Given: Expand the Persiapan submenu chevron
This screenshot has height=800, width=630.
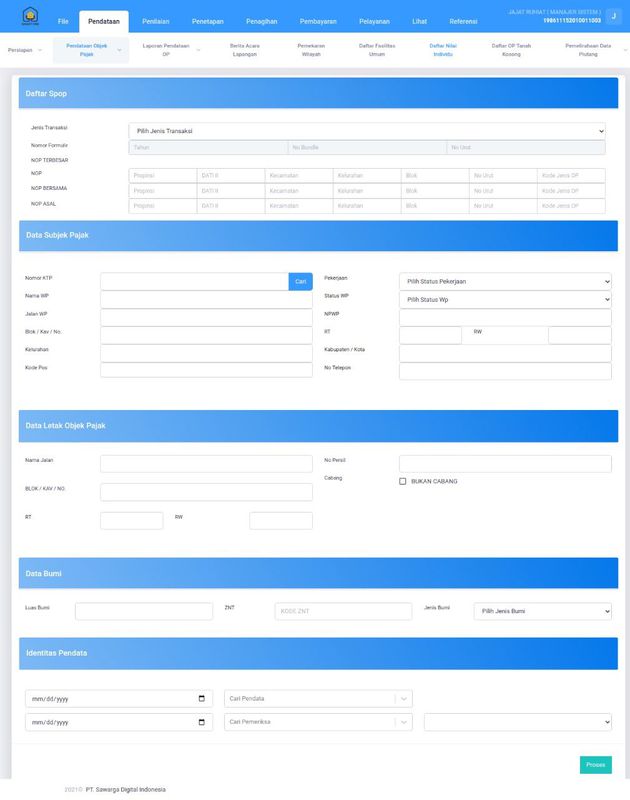Looking at the screenshot, I should click(x=40, y=49).
